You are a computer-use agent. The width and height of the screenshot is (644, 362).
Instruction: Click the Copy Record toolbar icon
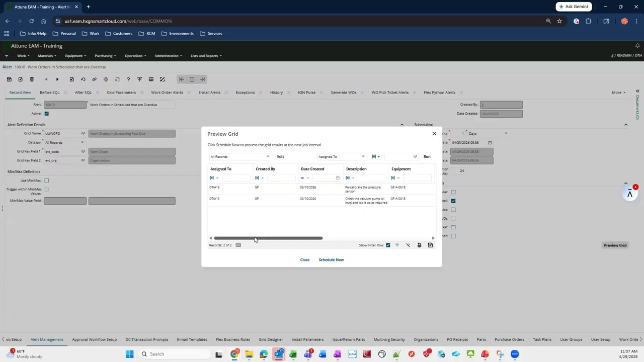click(x=71, y=79)
